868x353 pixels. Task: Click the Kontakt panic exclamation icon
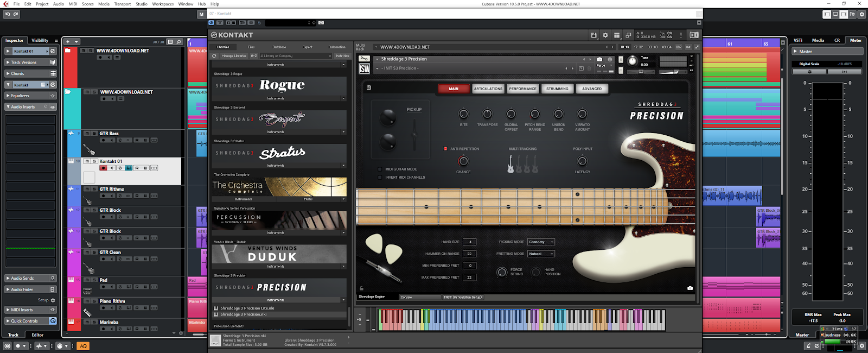click(x=681, y=35)
